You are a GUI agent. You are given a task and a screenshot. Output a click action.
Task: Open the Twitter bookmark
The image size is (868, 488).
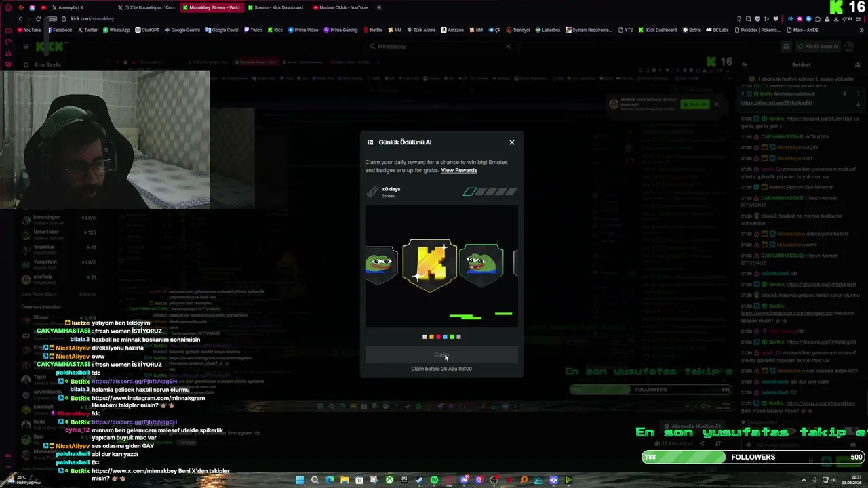tap(87, 30)
